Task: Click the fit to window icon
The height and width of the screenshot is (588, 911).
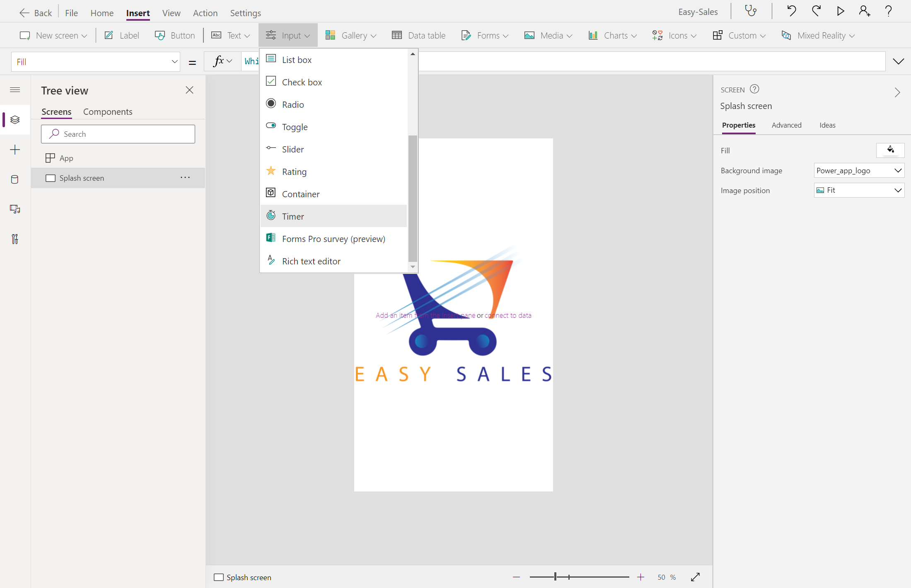Action: point(695,577)
